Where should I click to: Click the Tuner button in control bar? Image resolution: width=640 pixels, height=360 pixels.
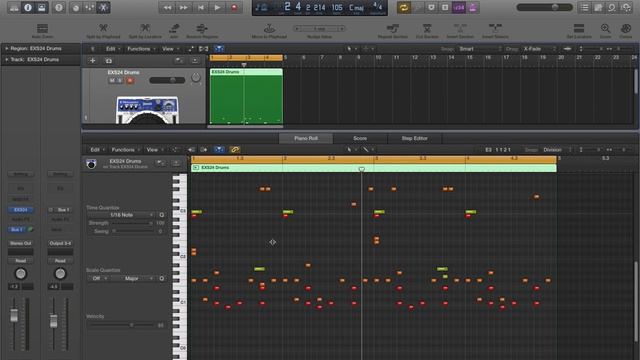point(418,7)
